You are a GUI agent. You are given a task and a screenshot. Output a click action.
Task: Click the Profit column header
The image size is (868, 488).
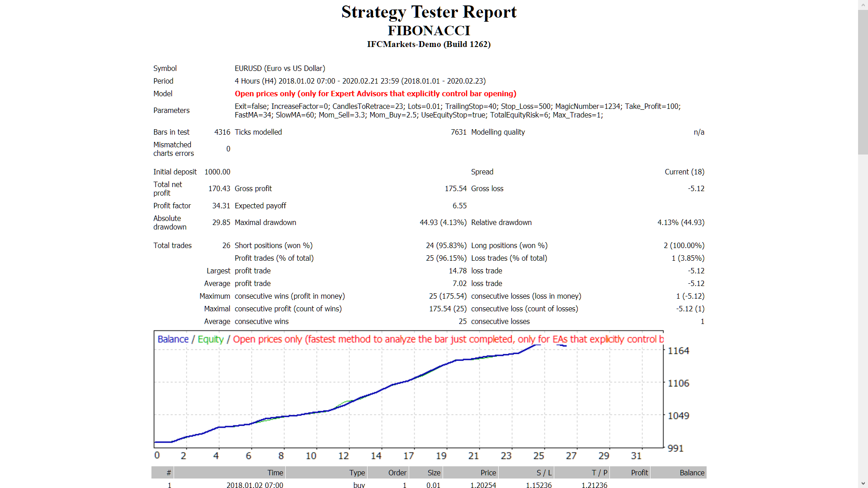click(640, 473)
